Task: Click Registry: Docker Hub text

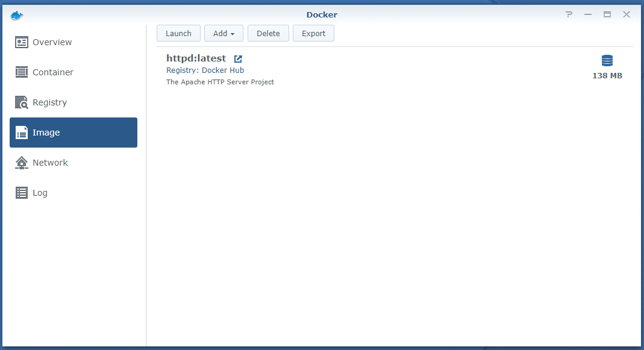Action: click(x=205, y=70)
